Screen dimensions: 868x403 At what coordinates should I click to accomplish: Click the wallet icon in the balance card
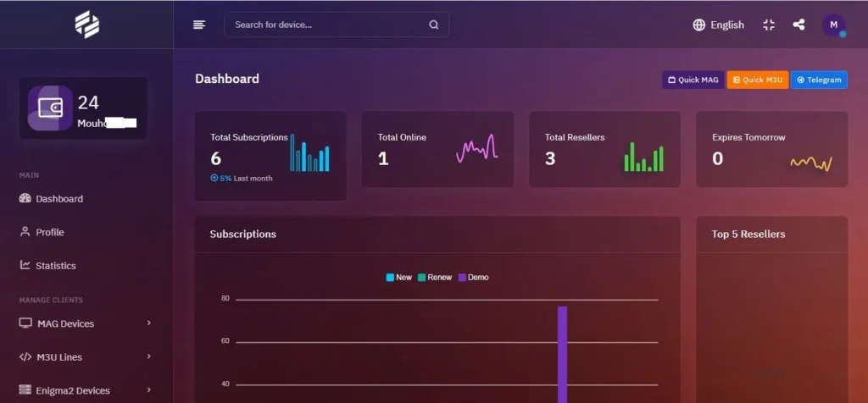[x=50, y=108]
